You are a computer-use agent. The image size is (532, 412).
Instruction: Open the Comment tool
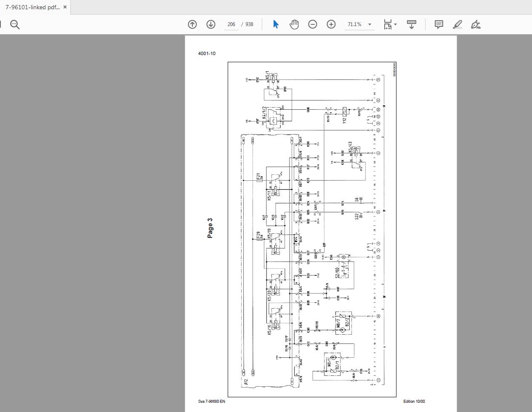439,24
